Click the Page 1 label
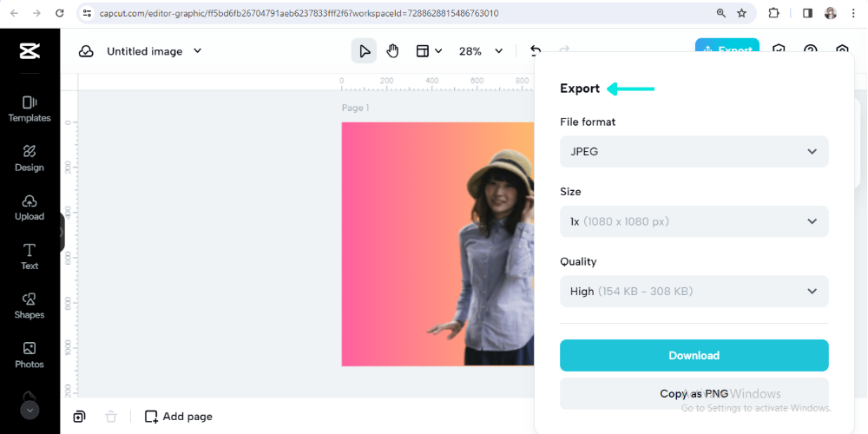Image resolution: width=868 pixels, height=434 pixels. (355, 108)
